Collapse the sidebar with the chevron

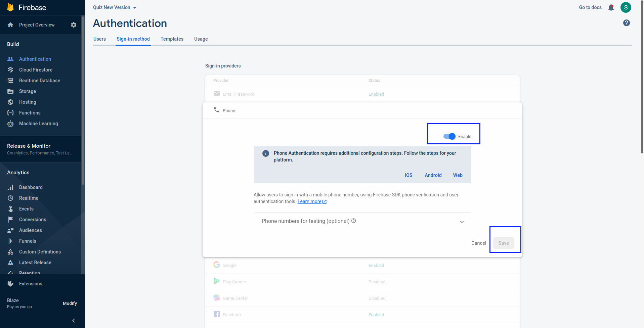pos(74,321)
